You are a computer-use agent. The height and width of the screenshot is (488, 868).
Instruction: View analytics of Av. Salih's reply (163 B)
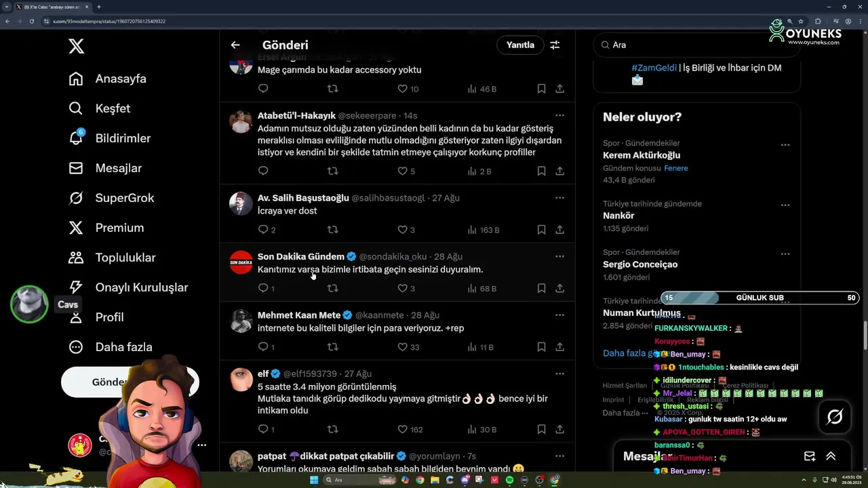(484, 230)
